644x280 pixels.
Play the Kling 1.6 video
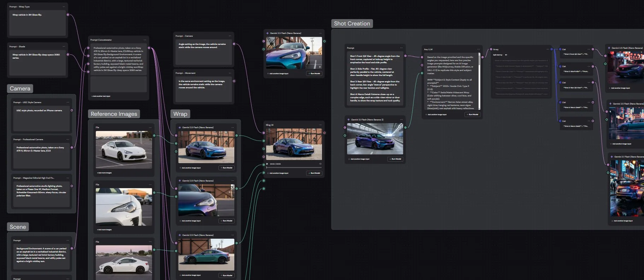(x=268, y=164)
